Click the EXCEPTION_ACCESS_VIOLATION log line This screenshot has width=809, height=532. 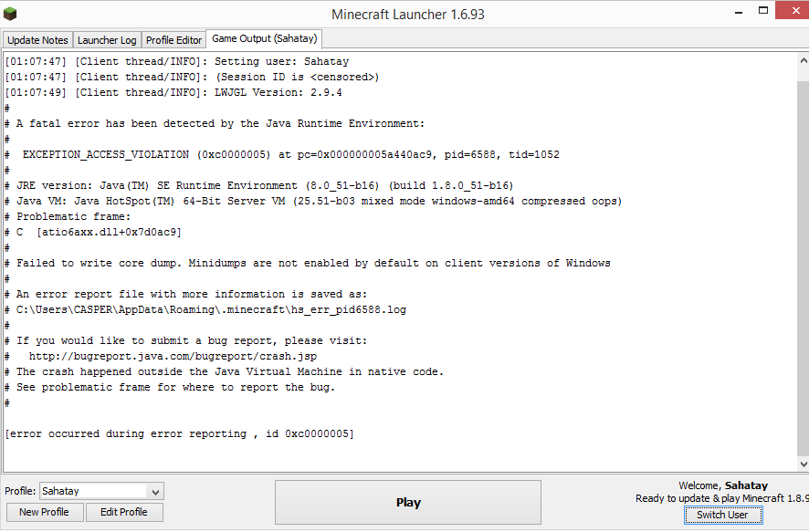[x=282, y=154]
